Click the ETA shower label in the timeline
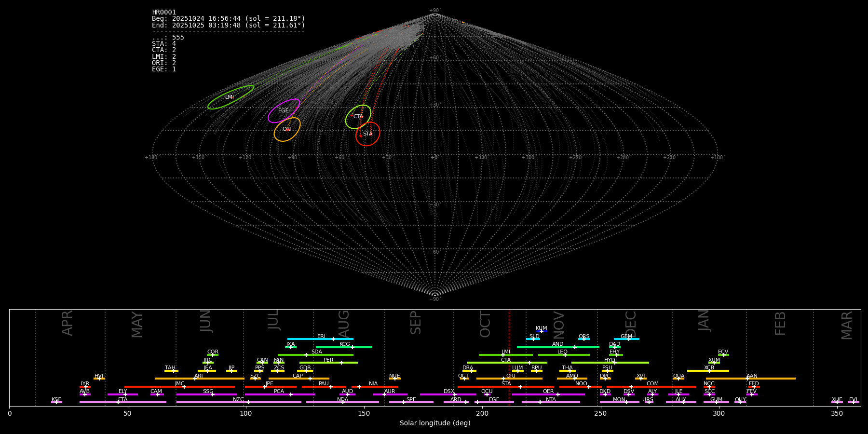Screen dimensions: 868x434 pyautogui.click(x=123, y=400)
